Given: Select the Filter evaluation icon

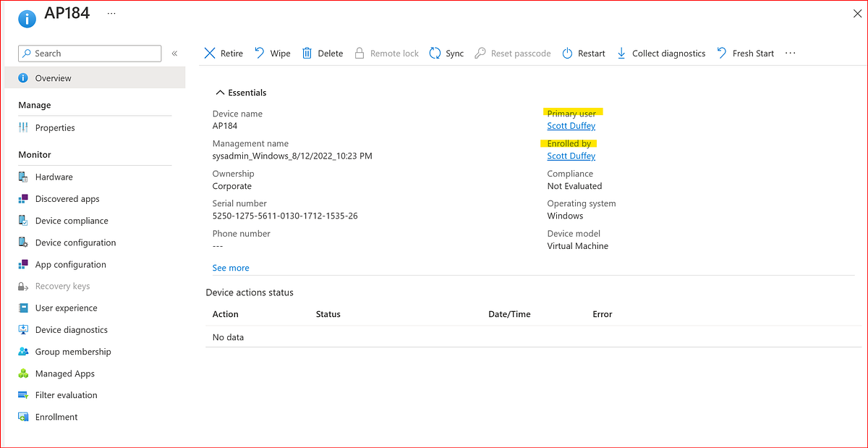Looking at the screenshot, I should 25,394.
